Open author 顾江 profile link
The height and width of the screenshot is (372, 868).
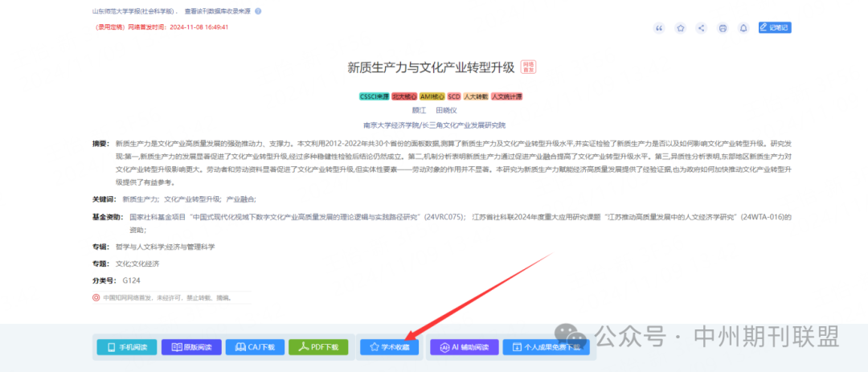tap(419, 110)
